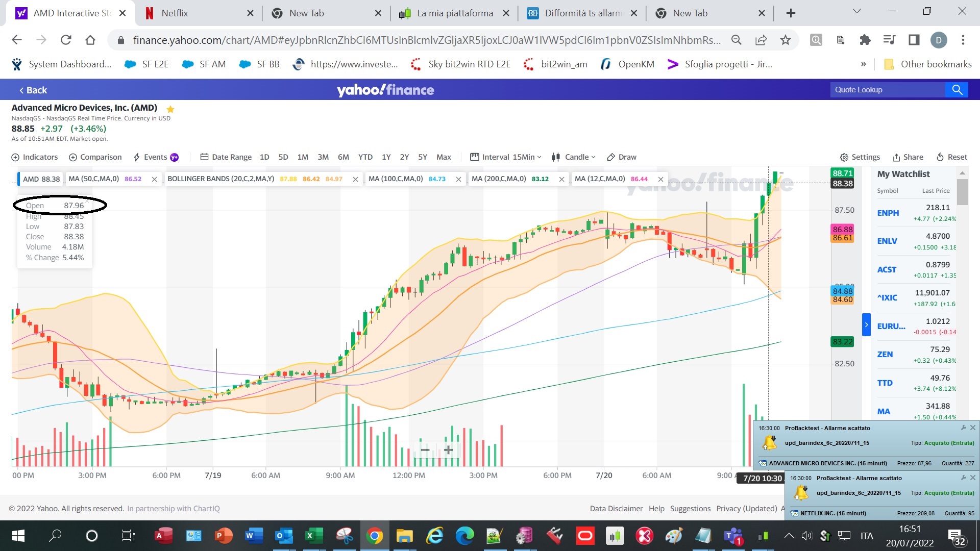Remove the Bollinger Bands indicator

355,179
